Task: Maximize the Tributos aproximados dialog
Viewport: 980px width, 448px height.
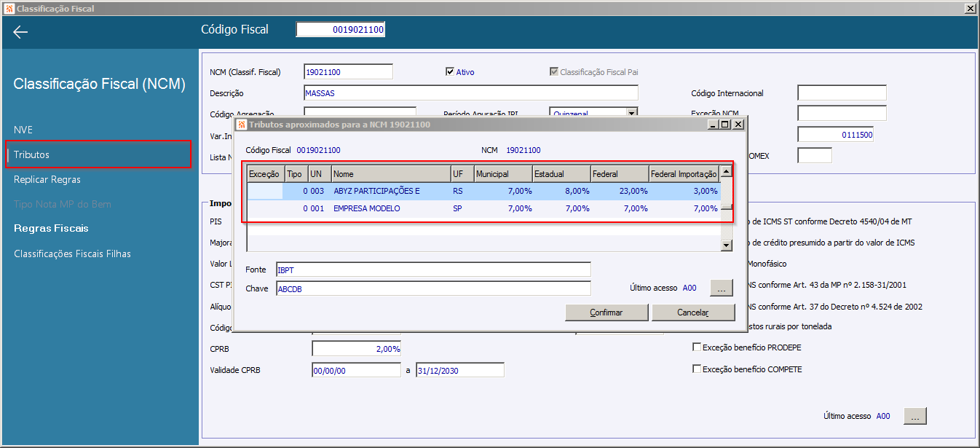Action: click(725, 125)
